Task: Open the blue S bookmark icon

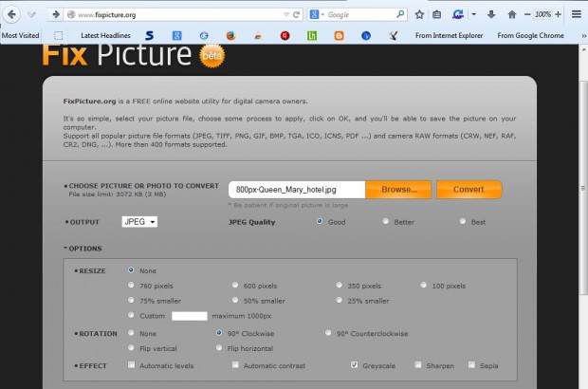Action: pos(149,36)
